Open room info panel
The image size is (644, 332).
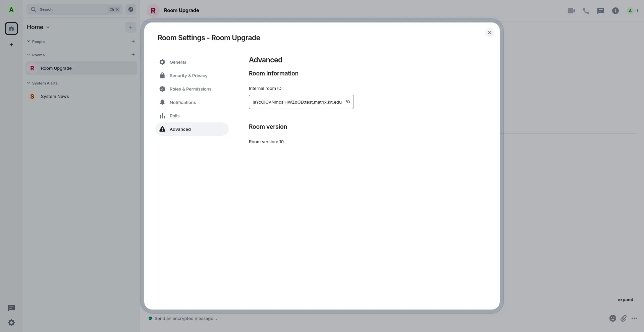(x=615, y=11)
